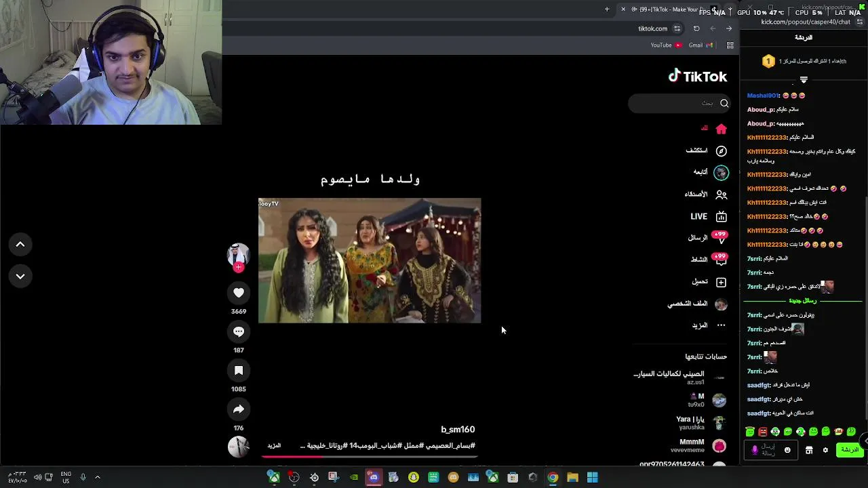Image resolution: width=868 pixels, height=488 pixels.
Task: Expand the video caption with More
Action: coord(274,445)
